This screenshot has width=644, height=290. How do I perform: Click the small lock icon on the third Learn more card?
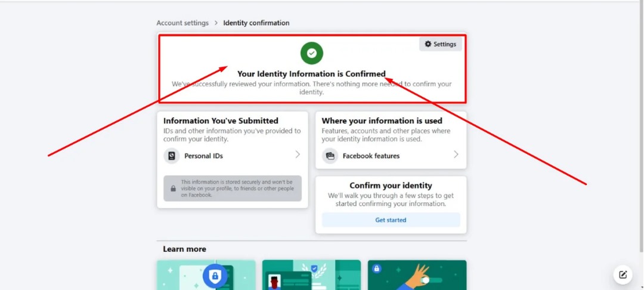point(377,269)
